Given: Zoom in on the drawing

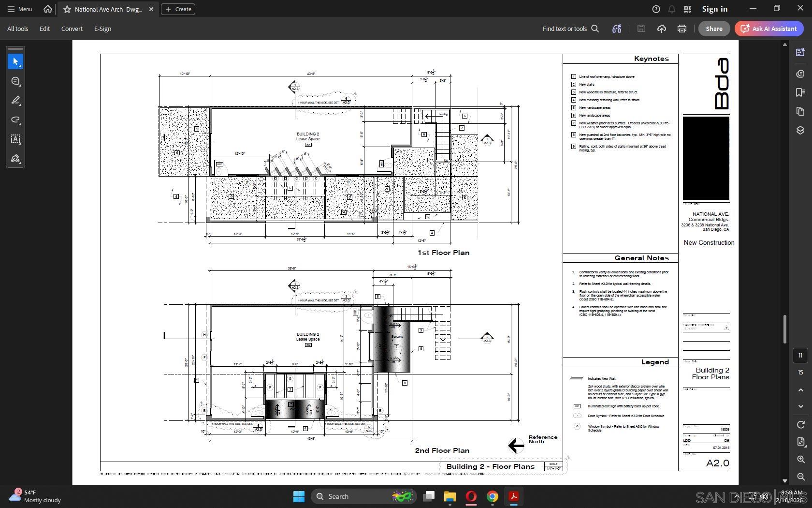Looking at the screenshot, I should 800,460.
